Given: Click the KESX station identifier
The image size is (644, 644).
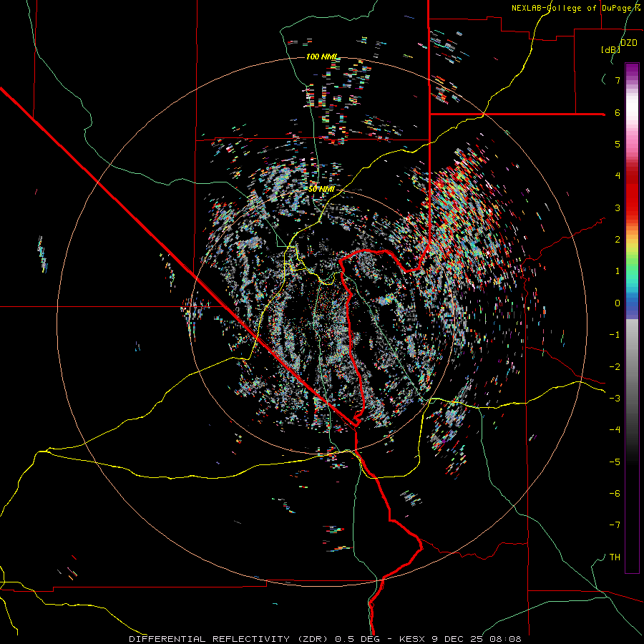Looking at the screenshot, I should coord(412,639).
